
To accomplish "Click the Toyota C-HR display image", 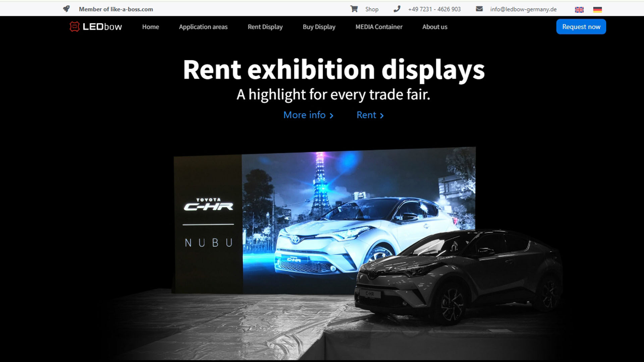I will (324, 221).
